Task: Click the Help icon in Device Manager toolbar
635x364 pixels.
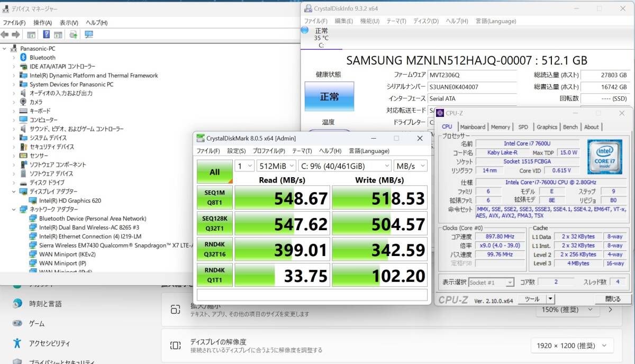Action: tap(47, 34)
